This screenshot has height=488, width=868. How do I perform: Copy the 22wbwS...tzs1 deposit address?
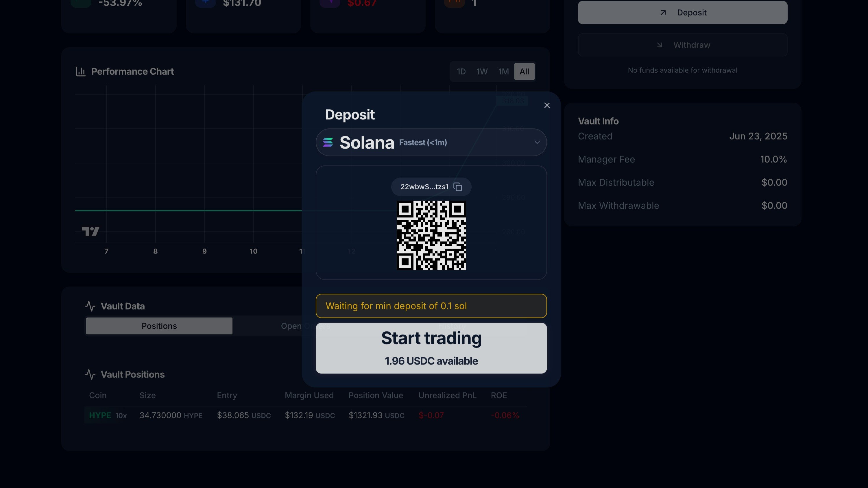click(458, 187)
